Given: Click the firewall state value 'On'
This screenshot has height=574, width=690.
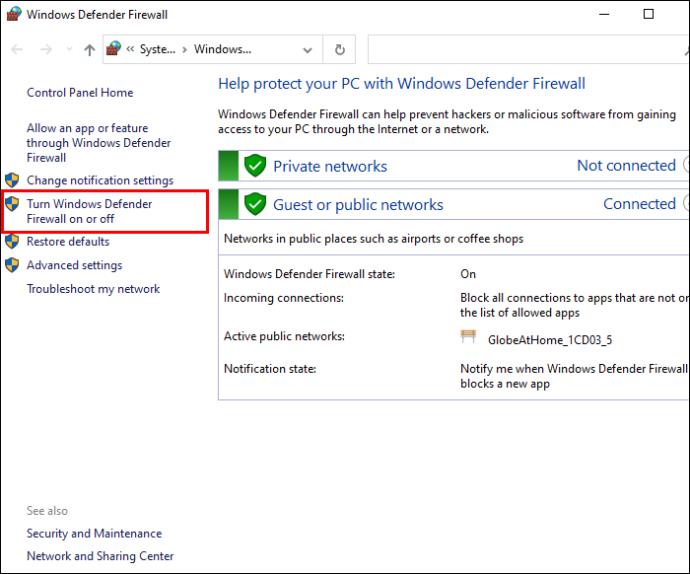Looking at the screenshot, I should click(468, 274).
